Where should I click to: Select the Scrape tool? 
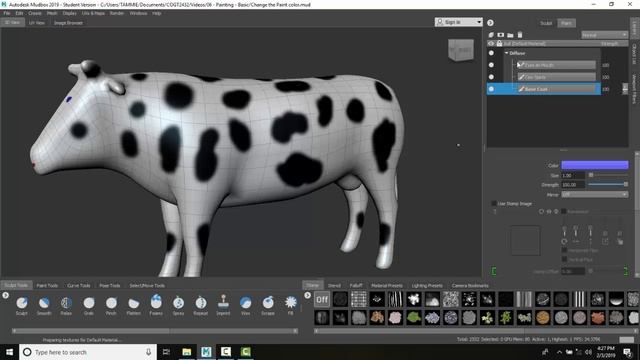point(268,305)
